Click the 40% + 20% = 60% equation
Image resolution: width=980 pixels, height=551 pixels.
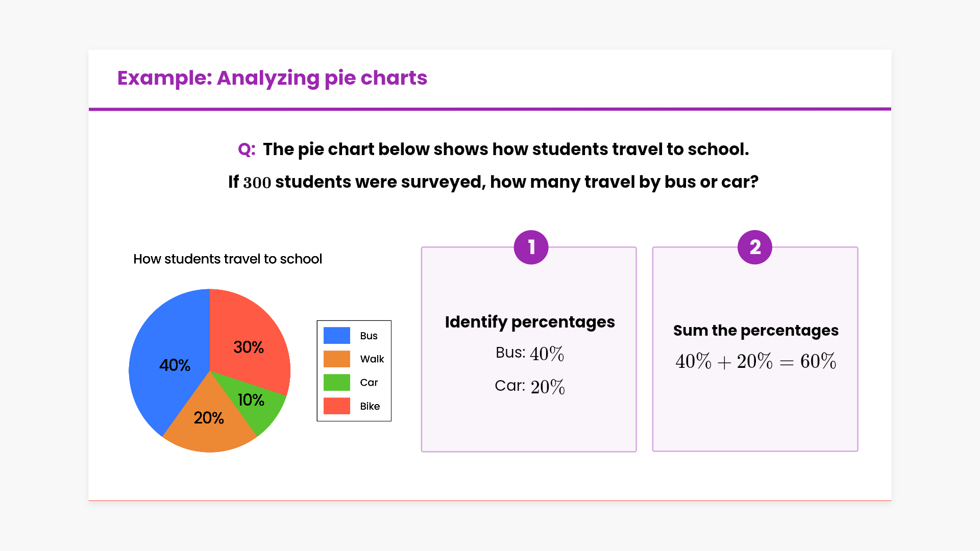click(x=755, y=362)
